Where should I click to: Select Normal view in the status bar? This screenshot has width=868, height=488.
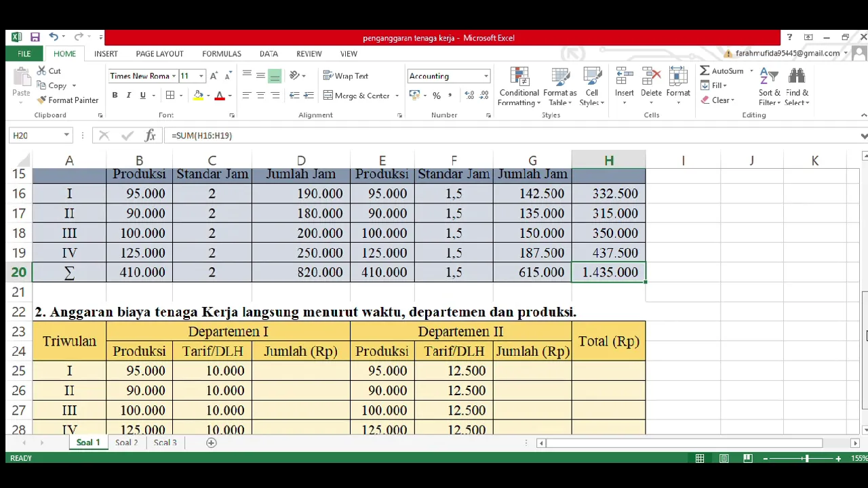coord(700,459)
